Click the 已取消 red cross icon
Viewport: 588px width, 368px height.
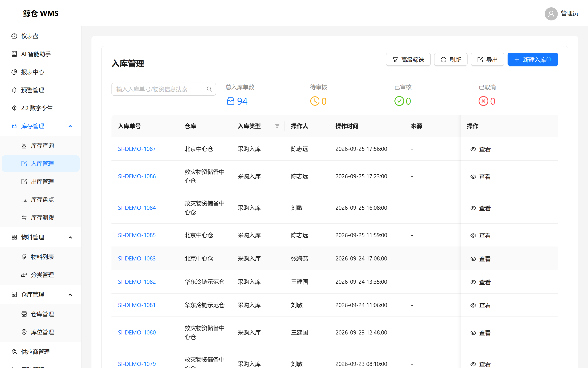pos(483,101)
